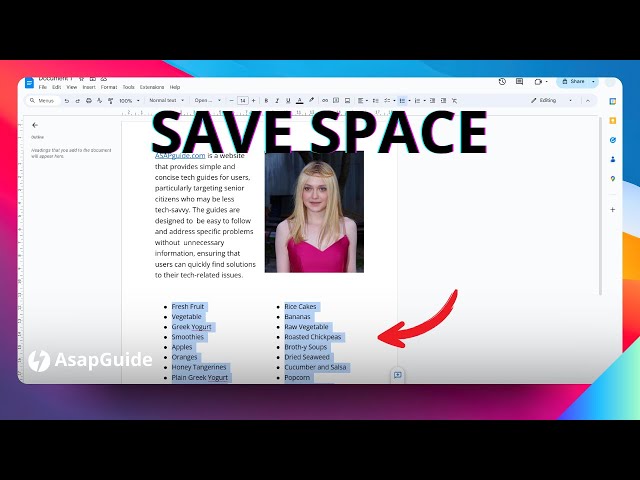Click the Google Docs home logo
Image resolution: width=640 pixels, height=480 pixels.
pyautogui.click(x=29, y=83)
